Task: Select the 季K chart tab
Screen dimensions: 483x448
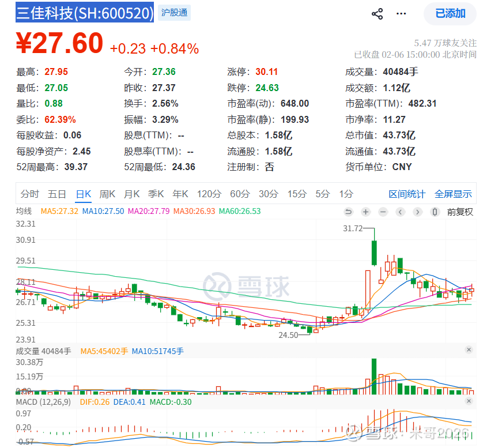Action: click(x=156, y=194)
